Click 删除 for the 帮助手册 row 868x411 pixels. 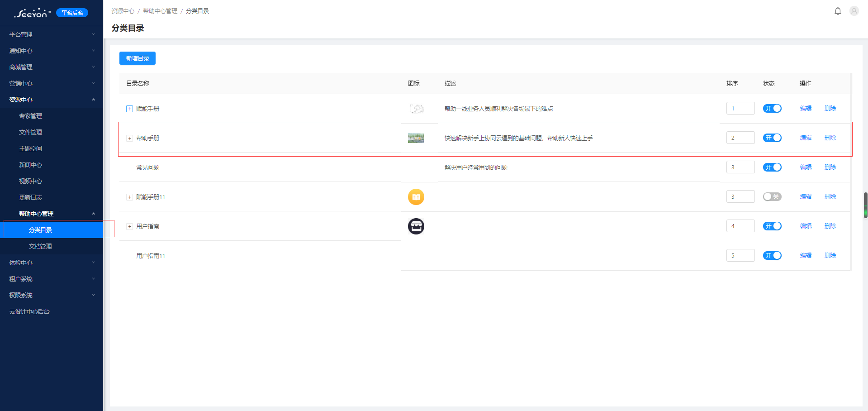(830, 138)
